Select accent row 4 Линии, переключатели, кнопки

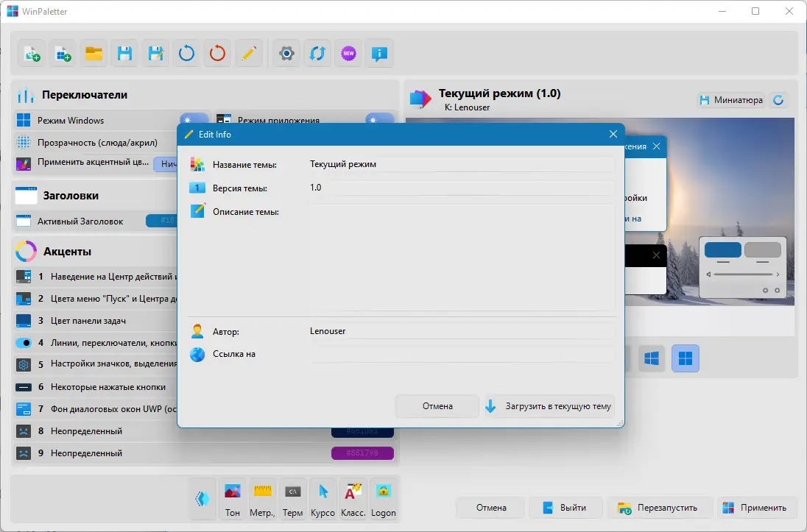click(96, 343)
